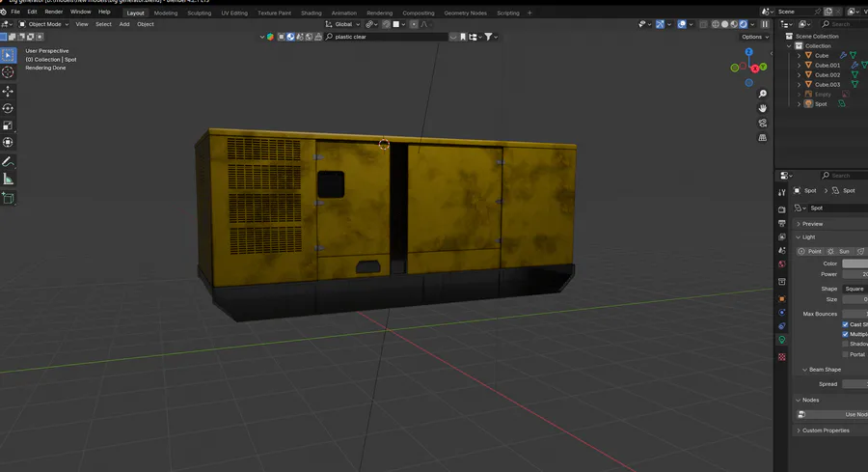The image size is (868, 472).
Task: Select the Select Box tool
Action: (8, 55)
